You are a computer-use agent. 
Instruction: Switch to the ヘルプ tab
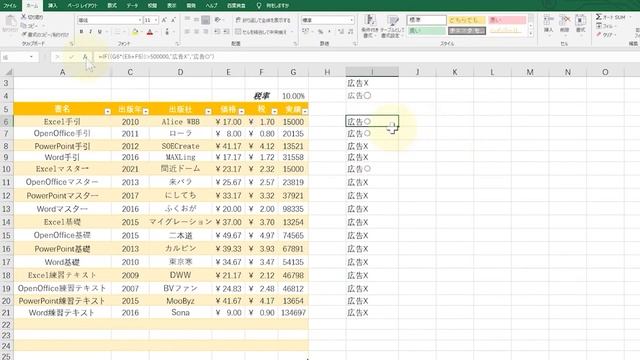pos(211,6)
